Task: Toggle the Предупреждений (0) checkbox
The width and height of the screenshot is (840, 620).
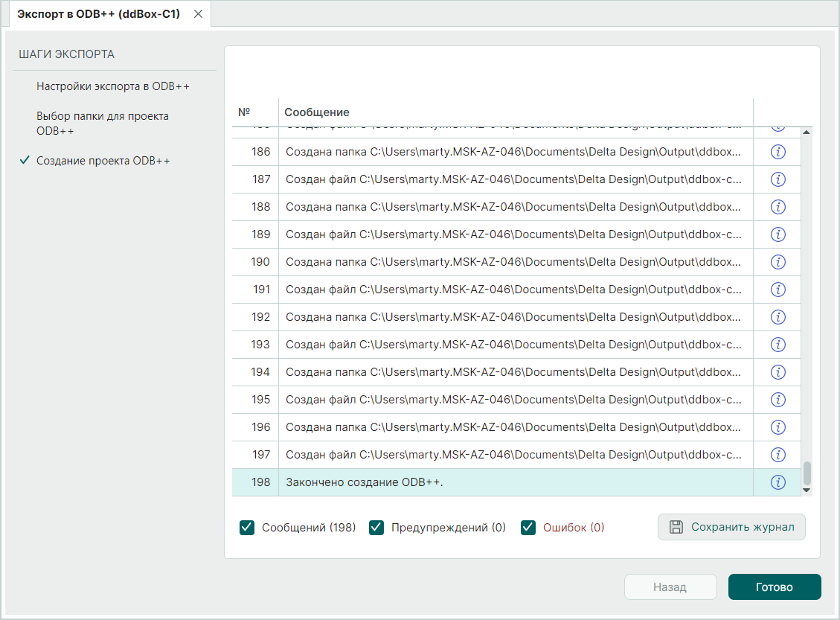Action: tap(376, 528)
